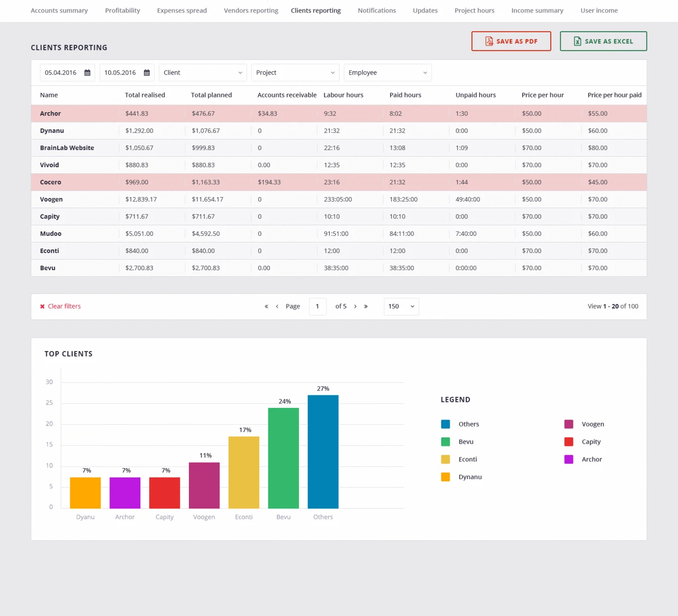678x616 pixels.
Task: Click the page number input field
Action: (x=318, y=306)
